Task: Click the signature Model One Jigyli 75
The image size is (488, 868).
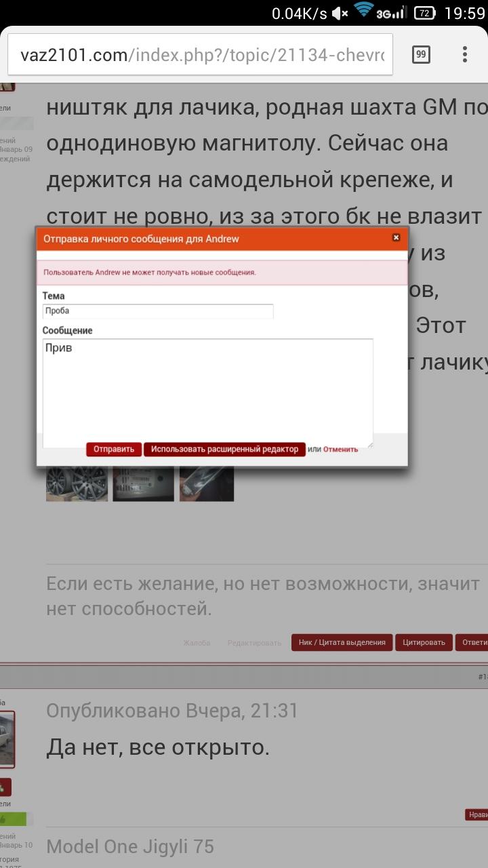Action: click(130, 846)
